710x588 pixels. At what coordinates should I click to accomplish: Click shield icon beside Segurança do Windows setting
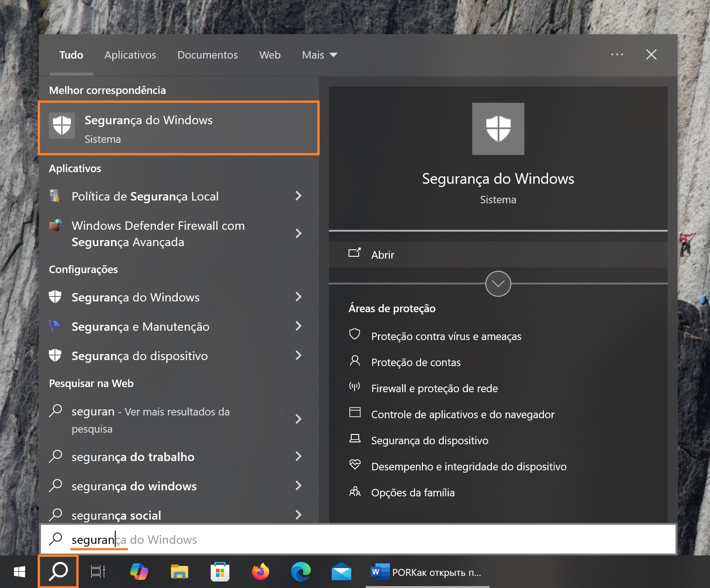point(55,297)
